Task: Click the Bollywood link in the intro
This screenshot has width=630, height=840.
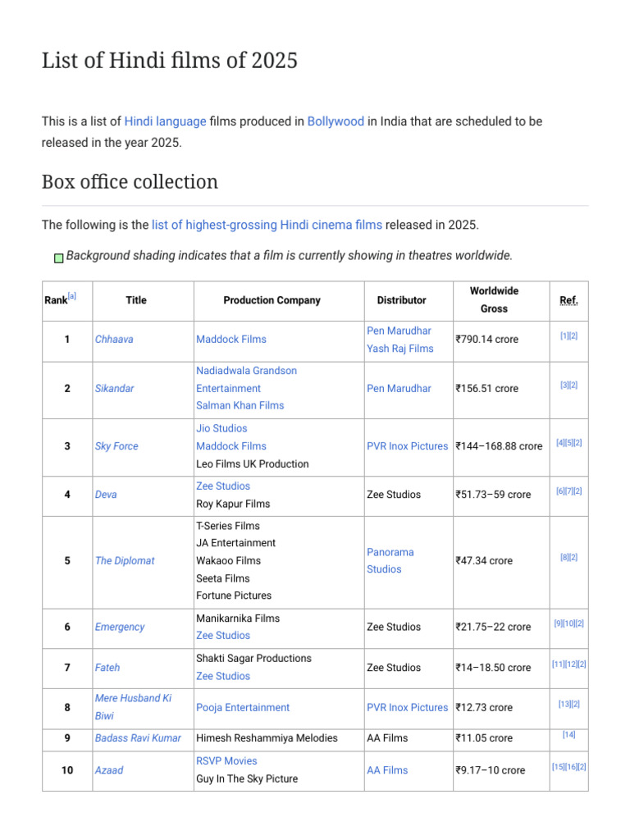Action: [336, 121]
